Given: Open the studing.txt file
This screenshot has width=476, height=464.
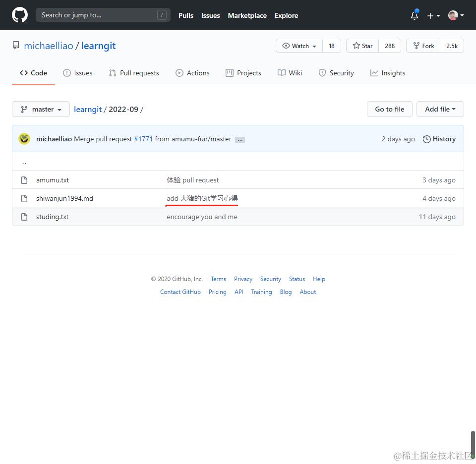Looking at the screenshot, I should coord(52,217).
